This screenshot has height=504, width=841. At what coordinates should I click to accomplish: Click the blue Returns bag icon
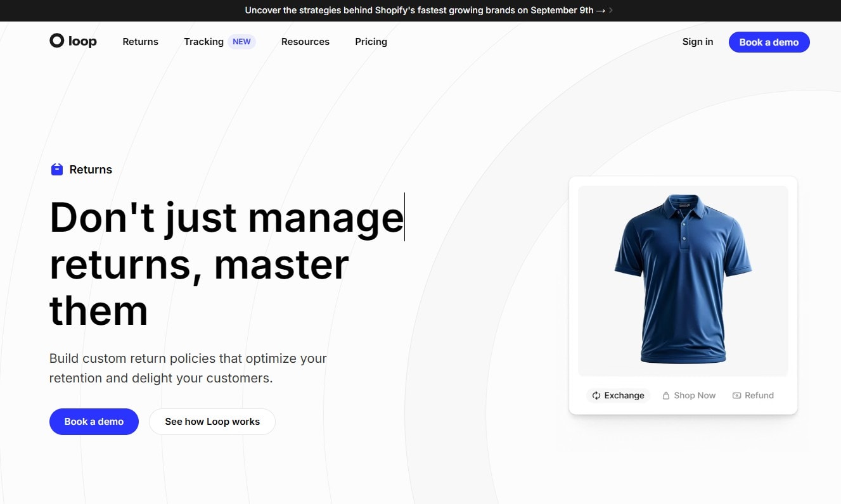(x=57, y=169)
